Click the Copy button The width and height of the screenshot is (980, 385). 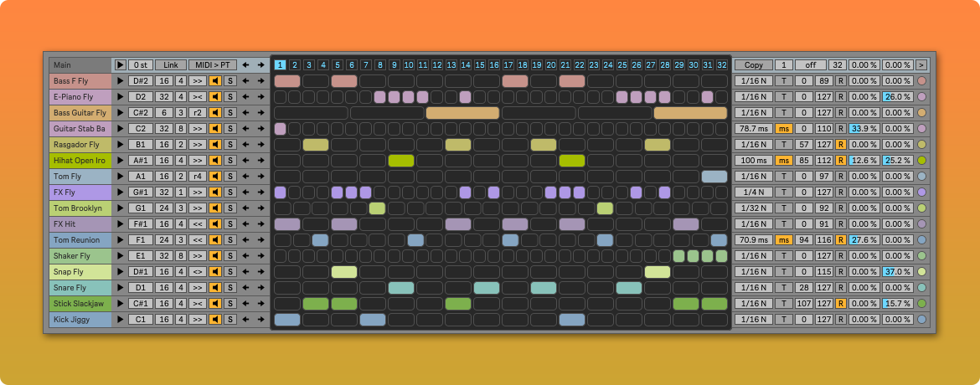[753, 65]
